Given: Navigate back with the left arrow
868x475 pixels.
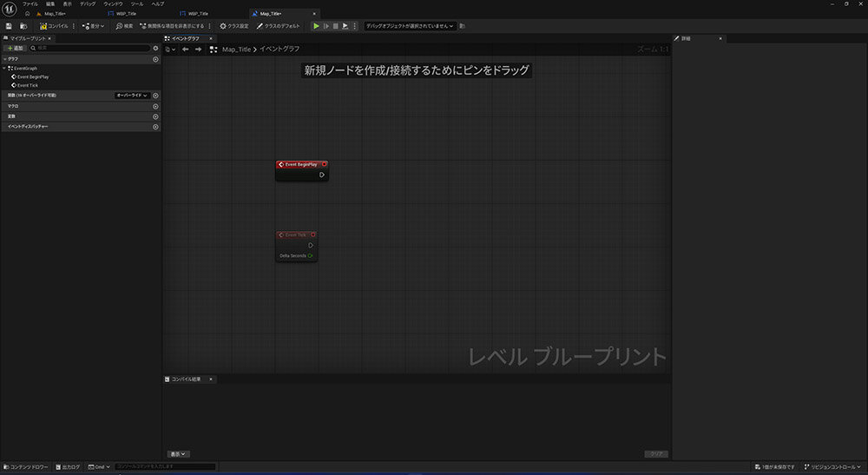Looking at the screenshot, I should point(185,49).
